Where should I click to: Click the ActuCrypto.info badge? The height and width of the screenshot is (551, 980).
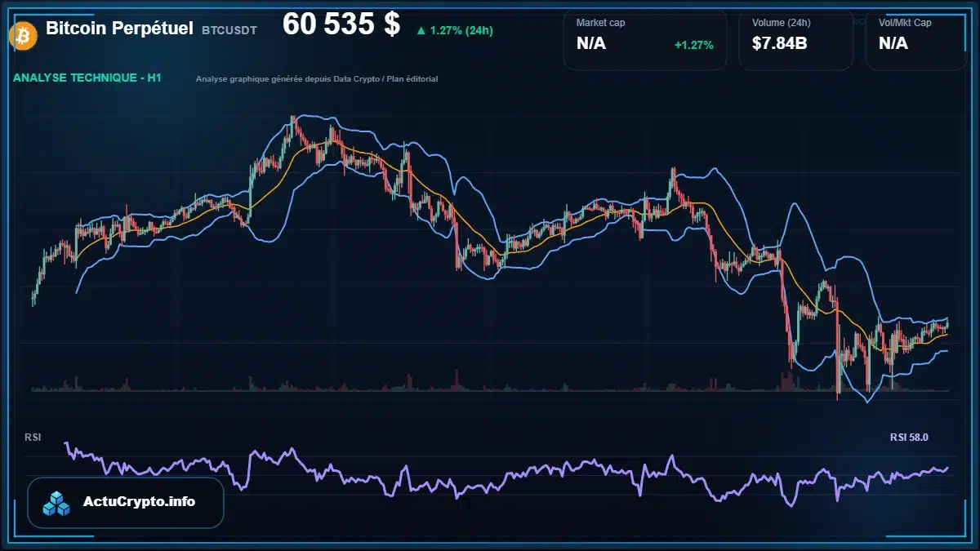[x=126, y=503]
